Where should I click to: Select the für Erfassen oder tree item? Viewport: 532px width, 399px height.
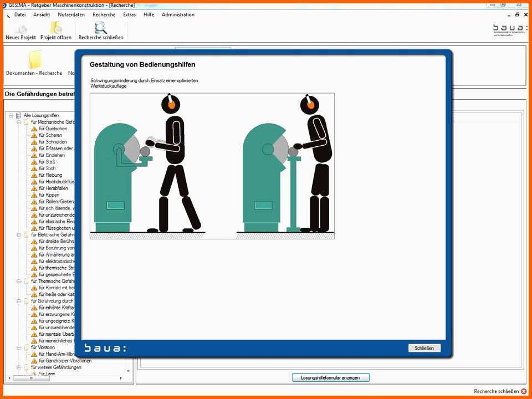pos(57,149)
